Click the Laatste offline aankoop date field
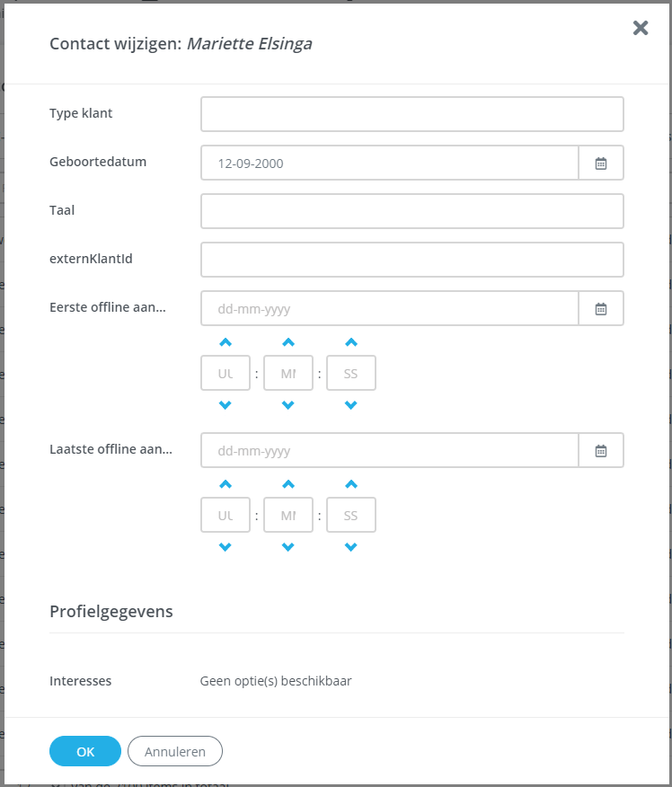The height and width of the screenshot is (787, 672). (389, 451)
